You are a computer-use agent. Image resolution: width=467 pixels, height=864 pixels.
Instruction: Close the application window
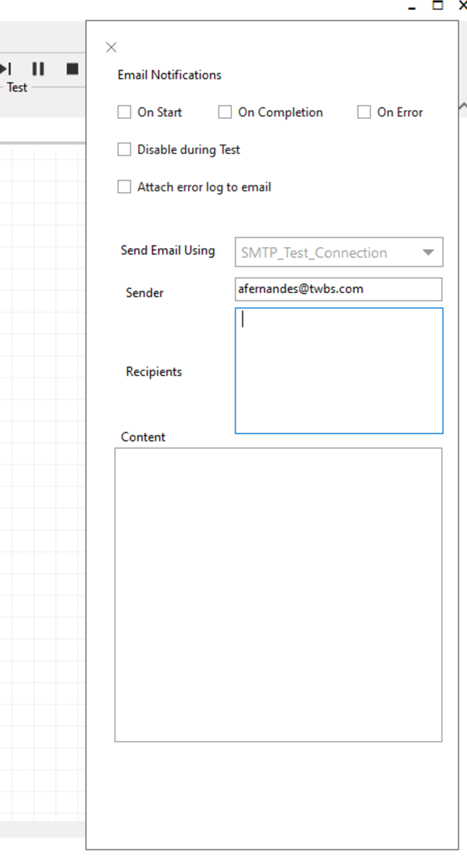click(x=463, y=6)
